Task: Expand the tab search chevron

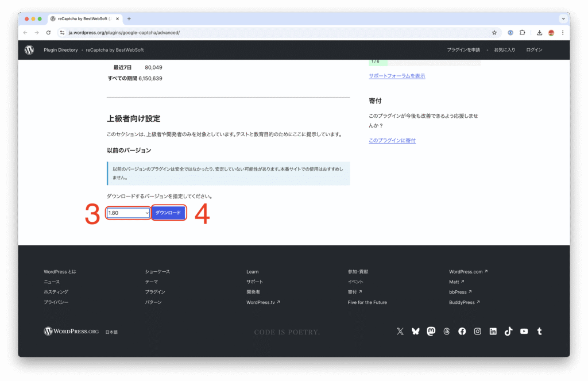Action: [x=563, y=19]
